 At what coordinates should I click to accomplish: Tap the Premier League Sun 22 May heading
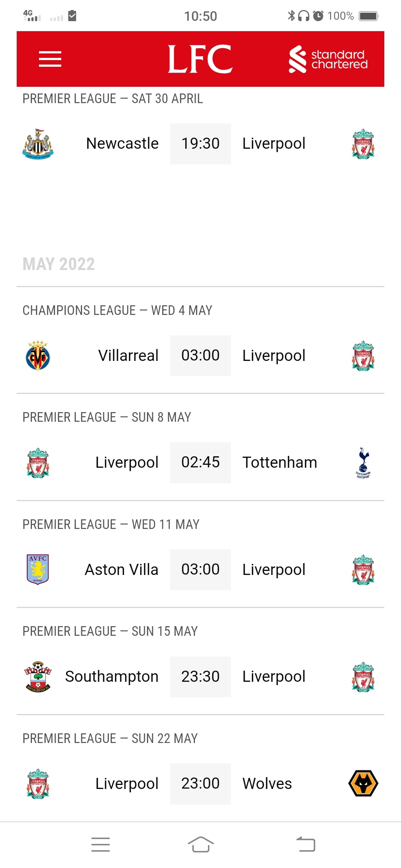(110, 739)
